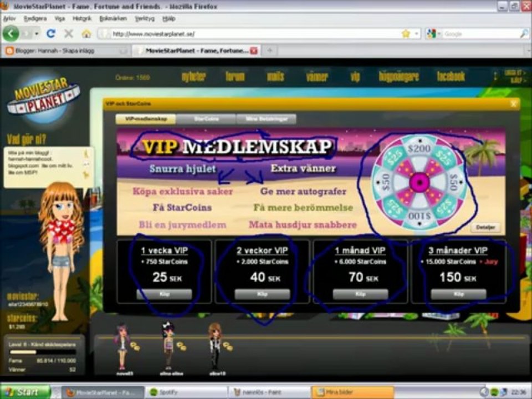This screenshot has height=399, width=532.
Task: Open the vip section in top navigation
Action: coord(355,76)
